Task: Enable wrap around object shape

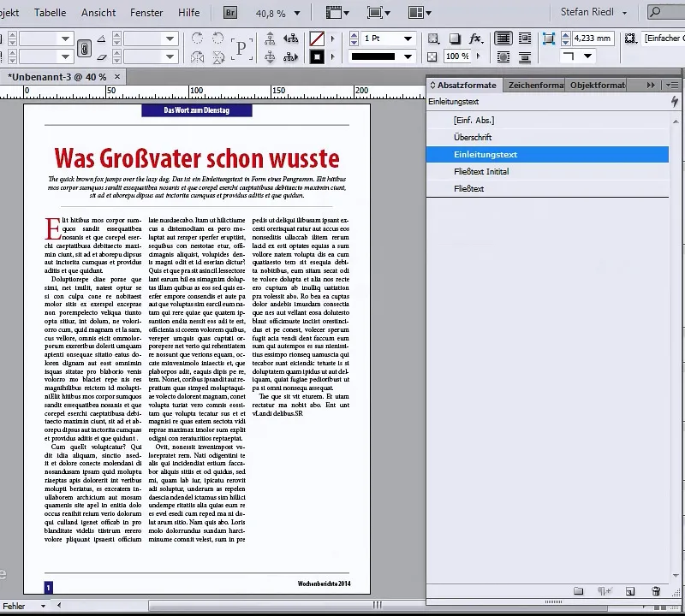Action: click(503, 56)
